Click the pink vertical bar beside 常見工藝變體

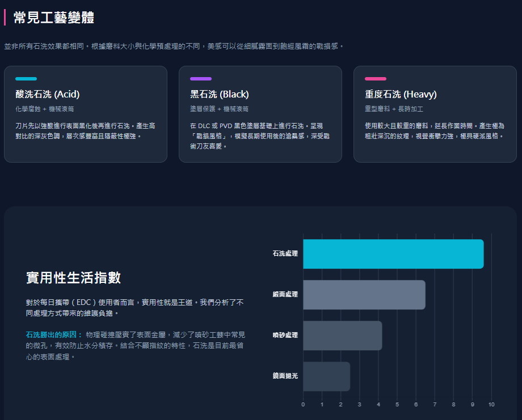pos(5,18)
